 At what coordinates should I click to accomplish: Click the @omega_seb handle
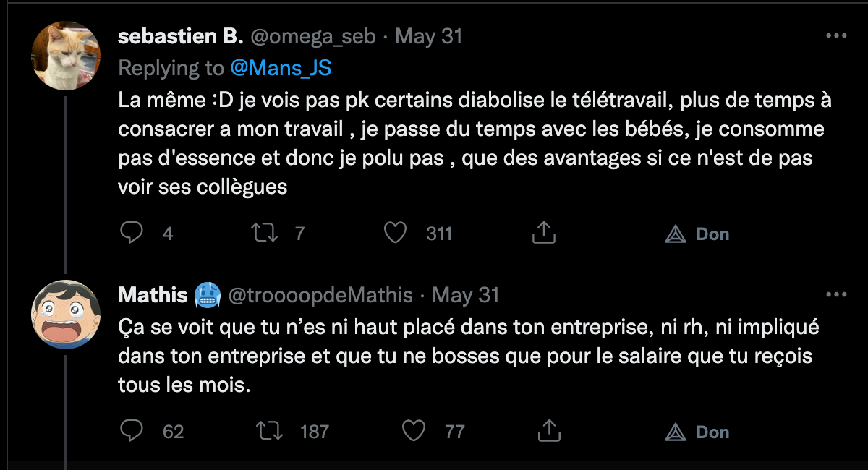tap(313, 36)
